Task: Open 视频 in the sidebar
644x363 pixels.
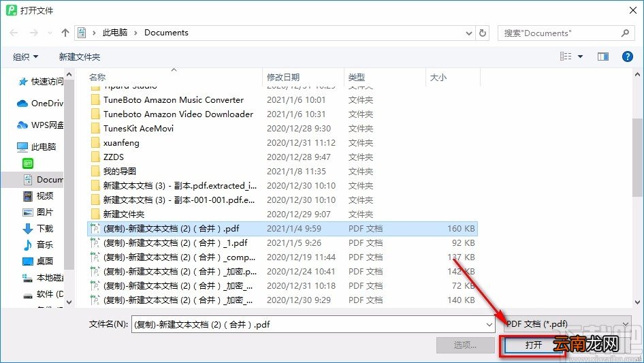Action: (38, 195)
